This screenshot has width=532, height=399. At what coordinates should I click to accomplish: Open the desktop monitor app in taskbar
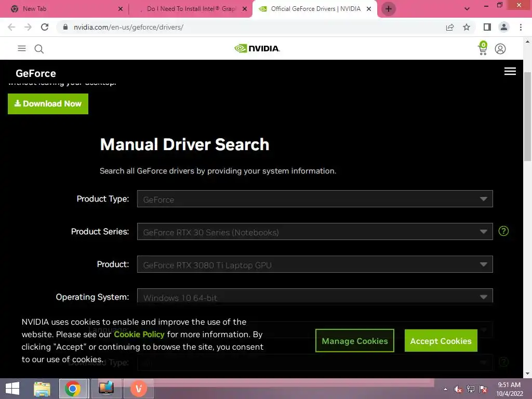coord(106,389)
